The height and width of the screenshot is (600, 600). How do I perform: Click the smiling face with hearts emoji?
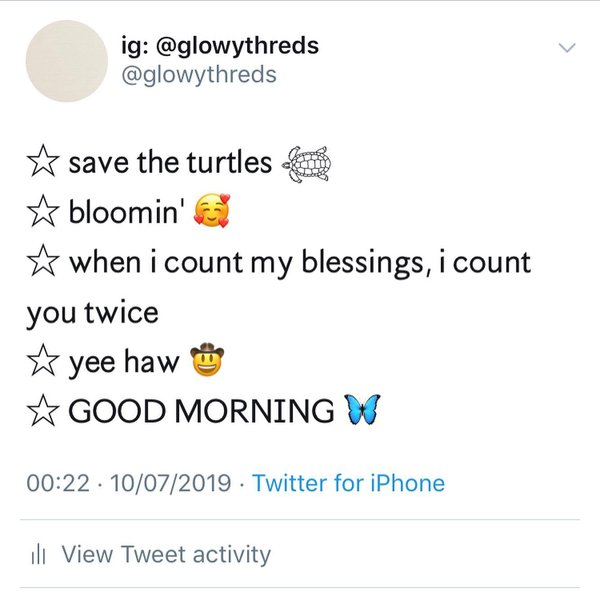click(x=219, y=213)
